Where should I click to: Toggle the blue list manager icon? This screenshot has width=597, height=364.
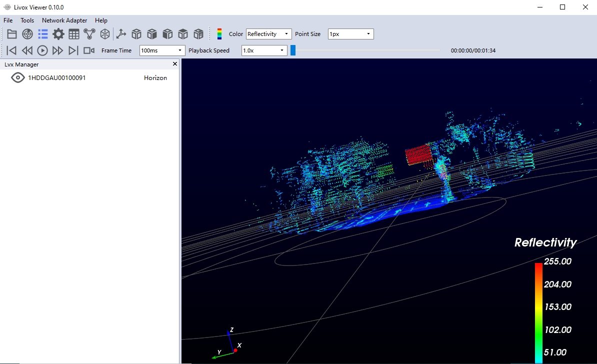click(42, 34)
